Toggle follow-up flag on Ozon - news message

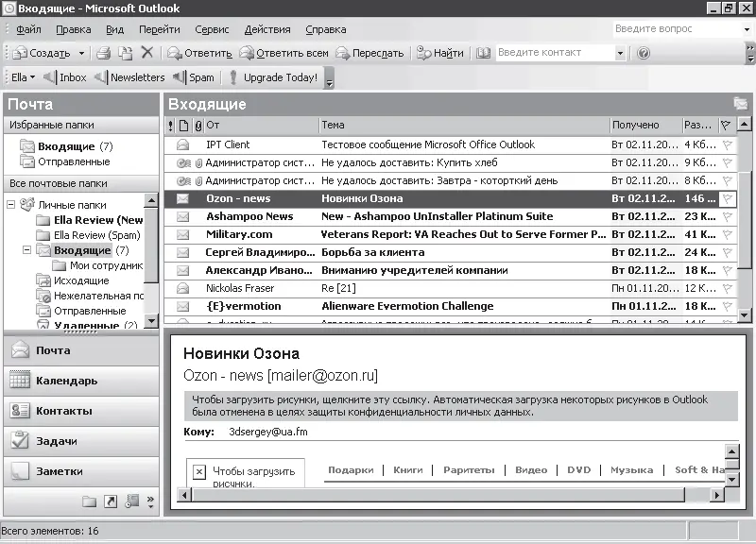point(726,199)
